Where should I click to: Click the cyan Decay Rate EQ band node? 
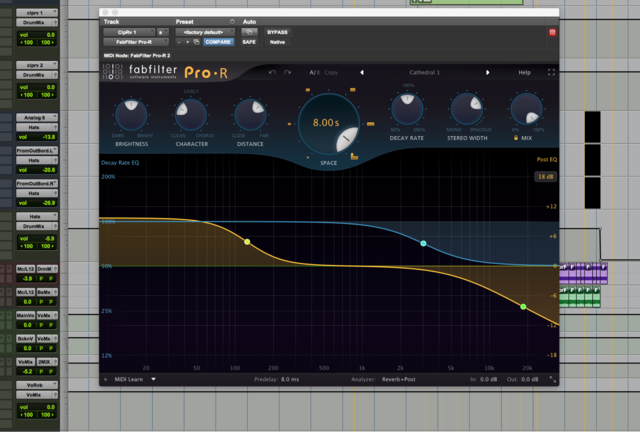pyautogui.click(x=423, y=243)
